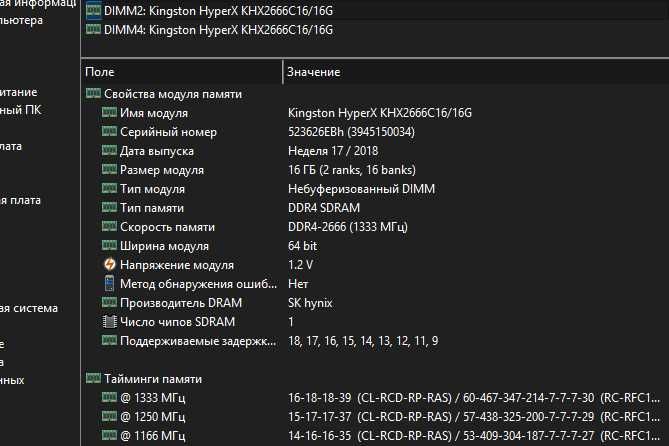Select the 'Тип модуля' field label
669x446 pixels.
tap(152, 189)
